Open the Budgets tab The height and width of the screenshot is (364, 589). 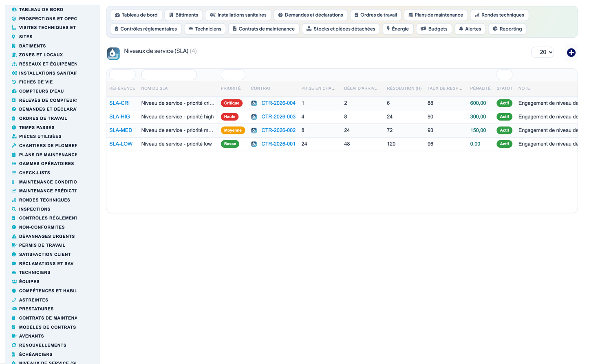434,29
